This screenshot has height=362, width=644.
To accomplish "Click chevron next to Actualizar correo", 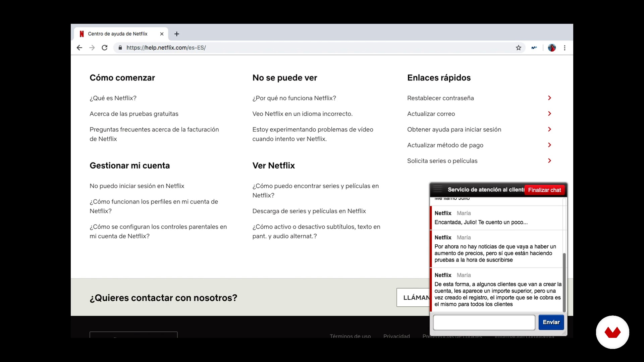I will (549, 114).
